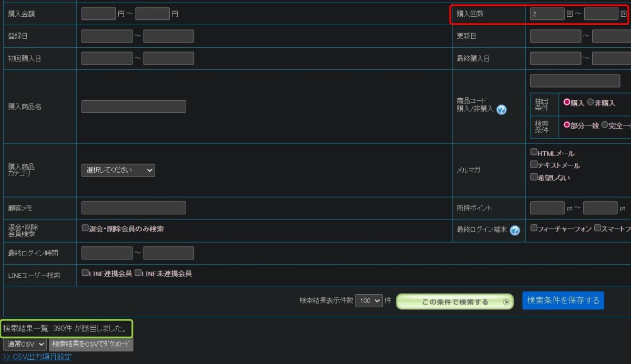631x364 pixels.
Task: Tick the 希望しない newsletter checkbox
Action: point(534,177)
